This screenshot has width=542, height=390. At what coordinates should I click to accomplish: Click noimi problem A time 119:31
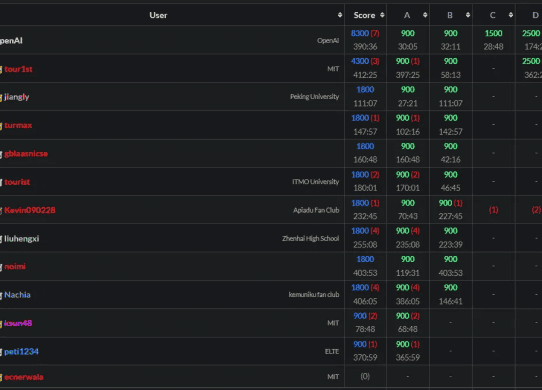click(x=408, y=273)
